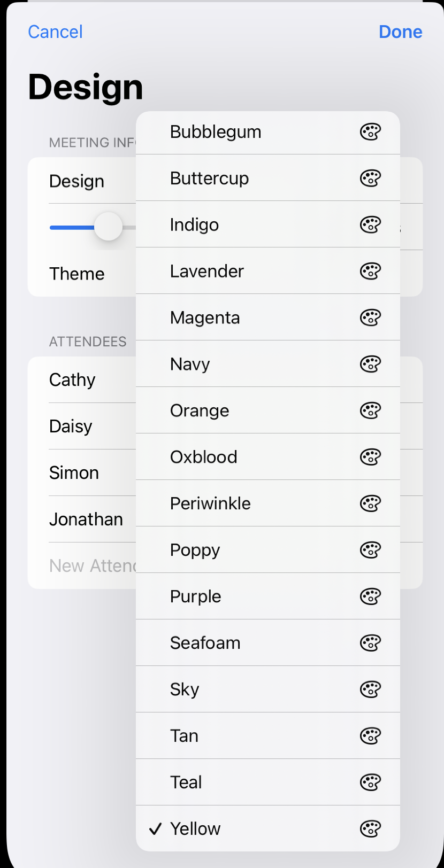This screenshot has height=868, width=444.
Task: Click the palette icon next to Magenta
Action: pyautogui.click(x=370, y=317)
